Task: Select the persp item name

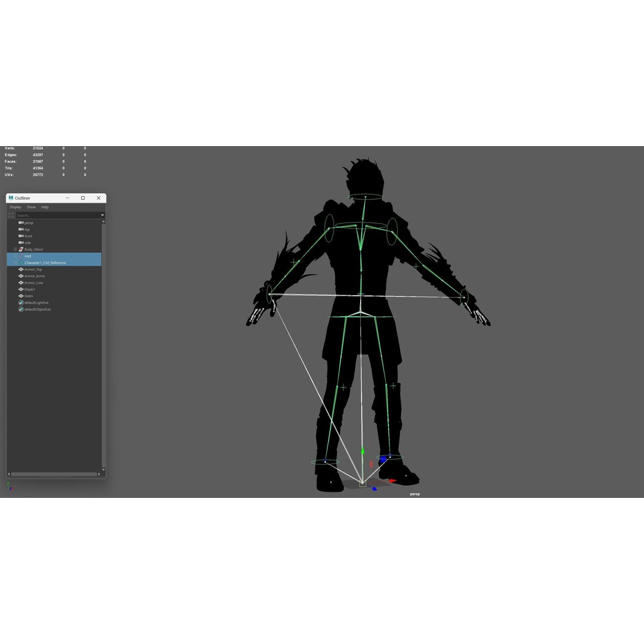Action: [29, 222]
